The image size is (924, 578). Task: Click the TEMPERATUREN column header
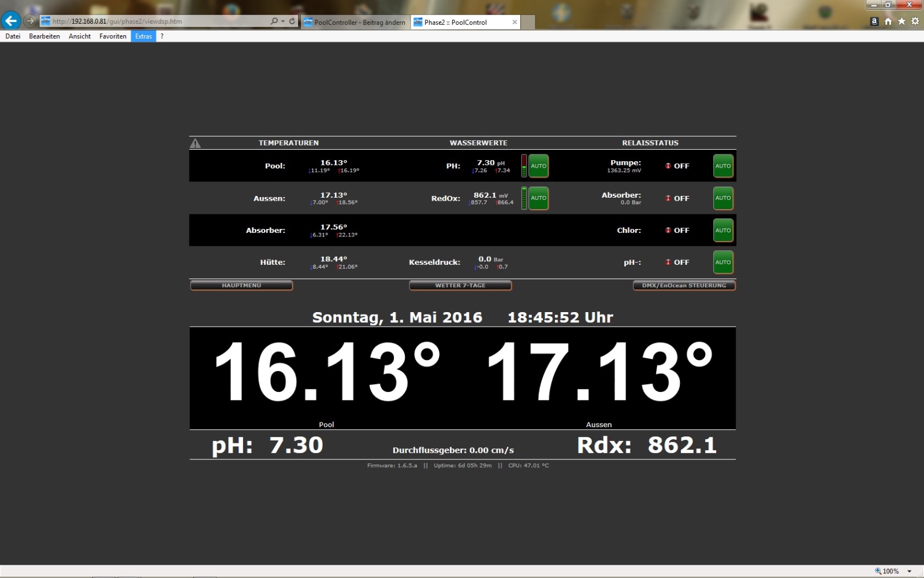point(289,143)
